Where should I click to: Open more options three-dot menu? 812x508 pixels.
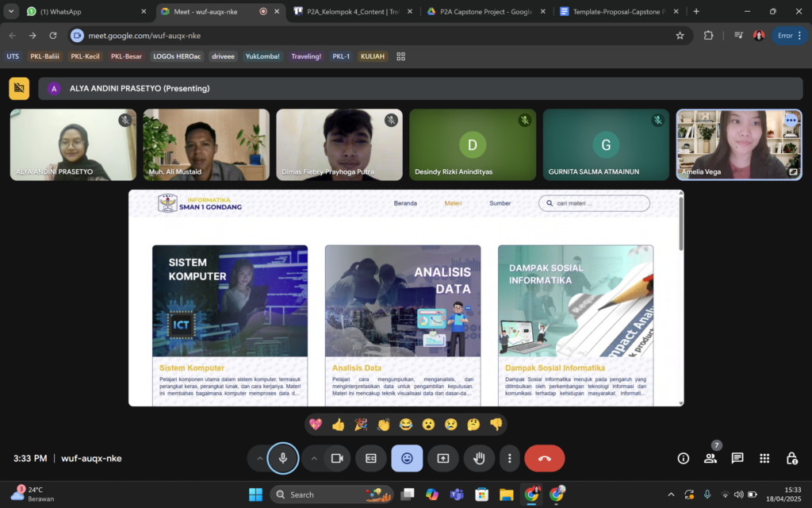click(x=510, y=458)
